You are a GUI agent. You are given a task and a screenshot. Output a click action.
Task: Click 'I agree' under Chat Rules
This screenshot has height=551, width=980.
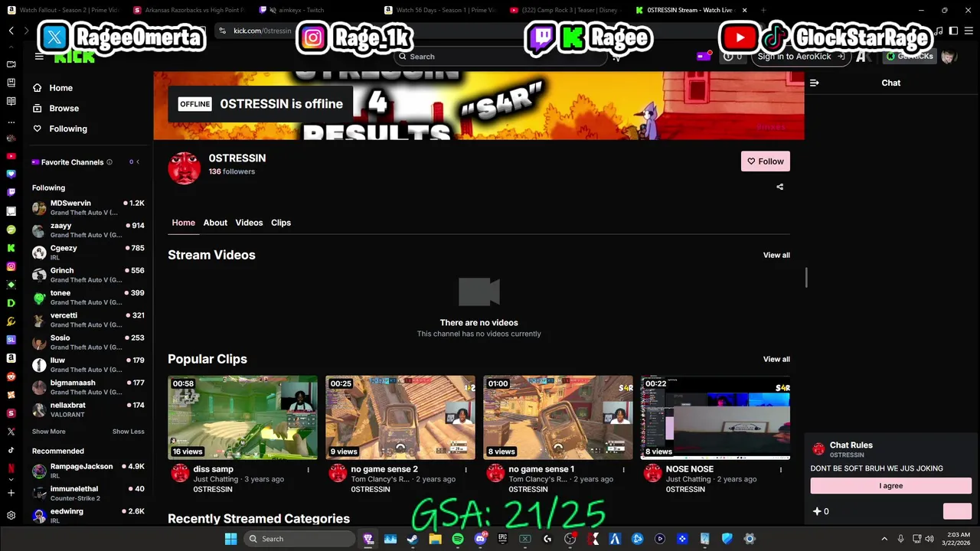pyautogui.click(x=890, y=486)
